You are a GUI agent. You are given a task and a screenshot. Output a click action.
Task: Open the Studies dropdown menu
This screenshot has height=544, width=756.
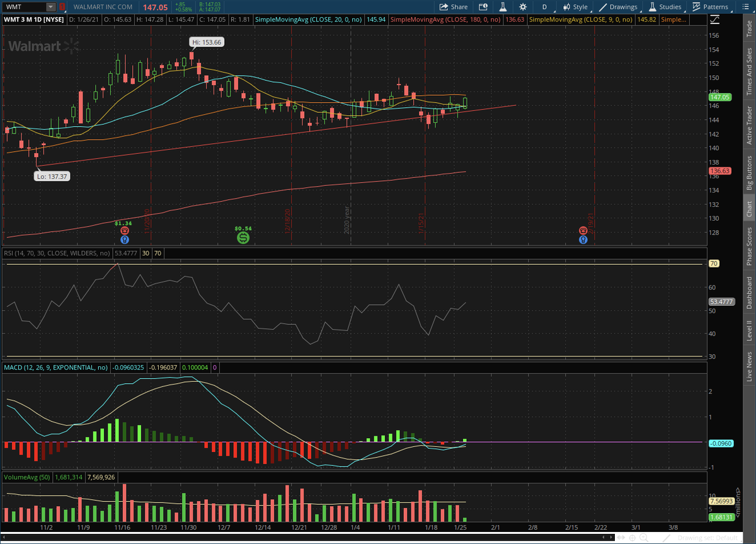click(x=664, y=7)
